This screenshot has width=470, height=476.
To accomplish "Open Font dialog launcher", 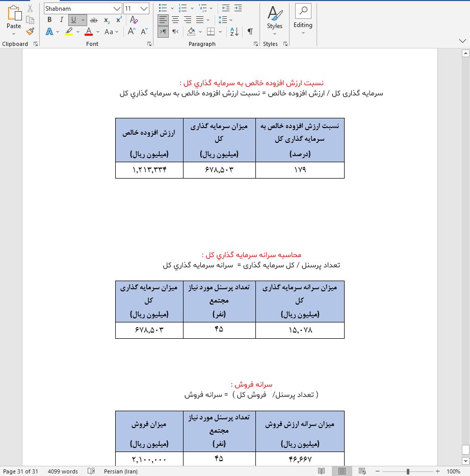I will (149, 44).
